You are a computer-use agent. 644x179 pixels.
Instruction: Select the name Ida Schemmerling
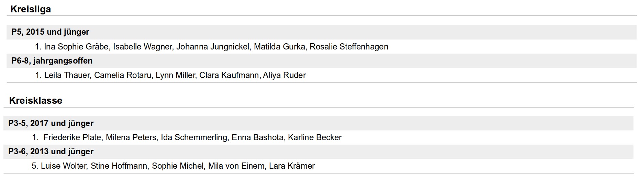pyautogui.click(x=194, y=137)
